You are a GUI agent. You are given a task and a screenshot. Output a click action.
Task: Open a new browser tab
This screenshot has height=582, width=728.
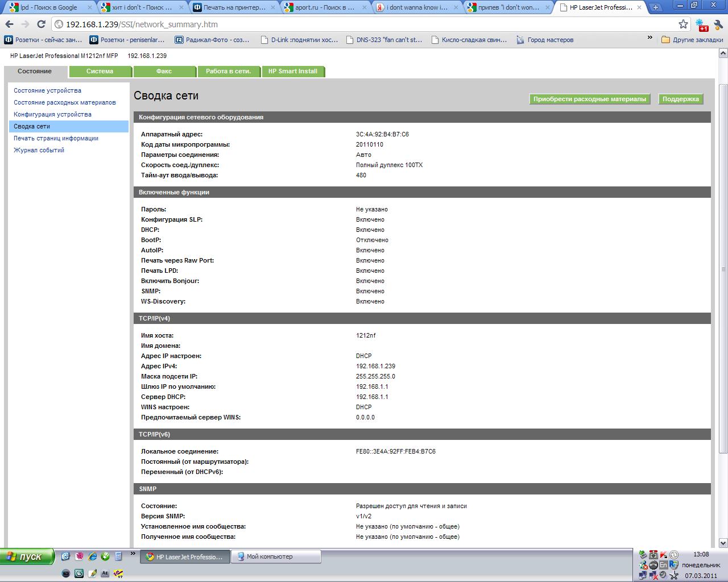click(656, 7)
